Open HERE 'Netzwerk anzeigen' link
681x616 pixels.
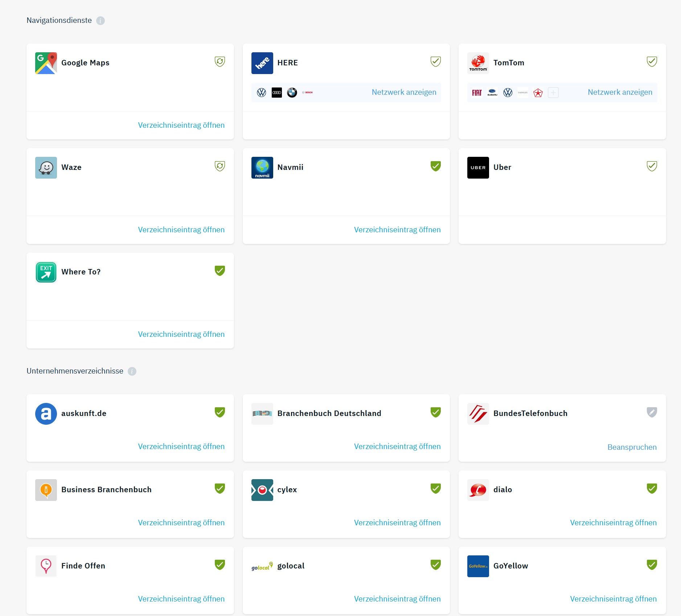404,92
